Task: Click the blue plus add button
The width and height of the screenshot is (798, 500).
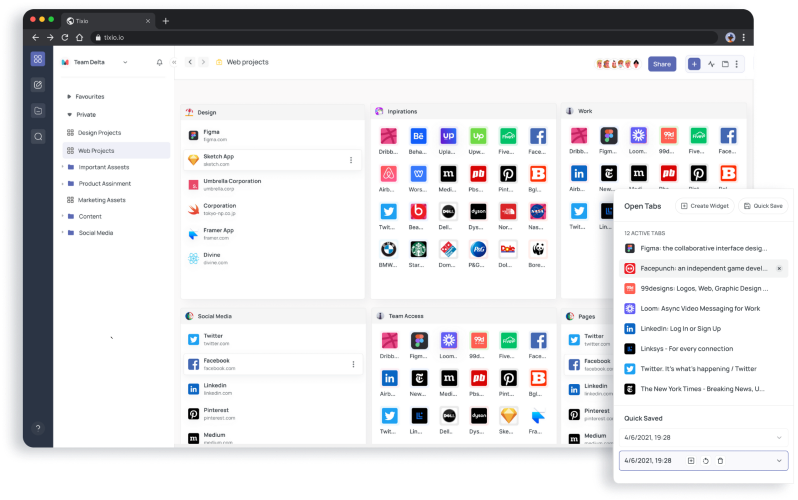Action: pos(694,64)
